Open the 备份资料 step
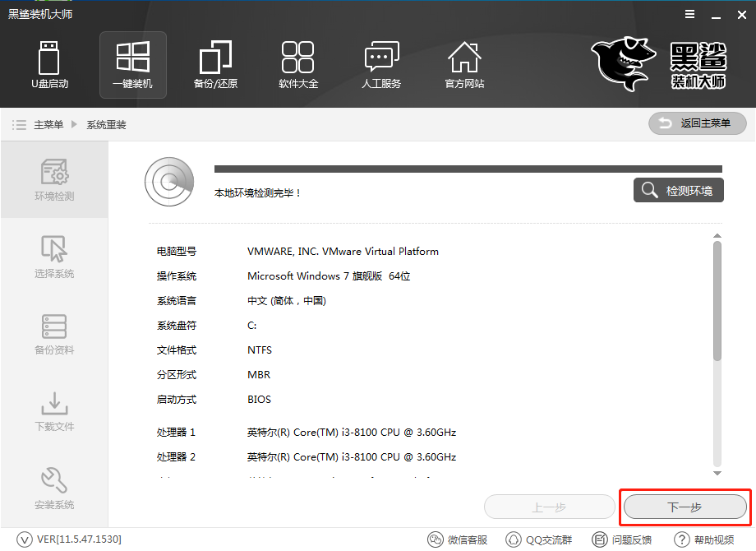Screen dimensions: 756x551 click(x=54, y=334)
